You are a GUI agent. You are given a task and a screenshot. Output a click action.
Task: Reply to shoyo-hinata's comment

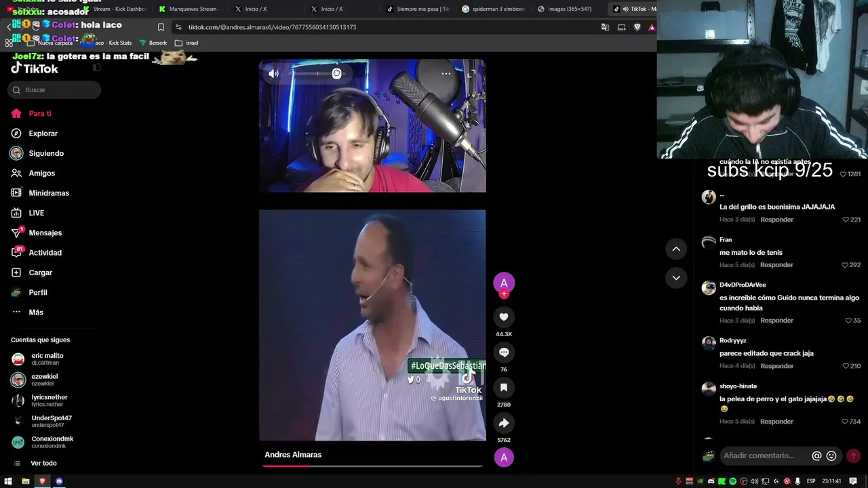776,422
